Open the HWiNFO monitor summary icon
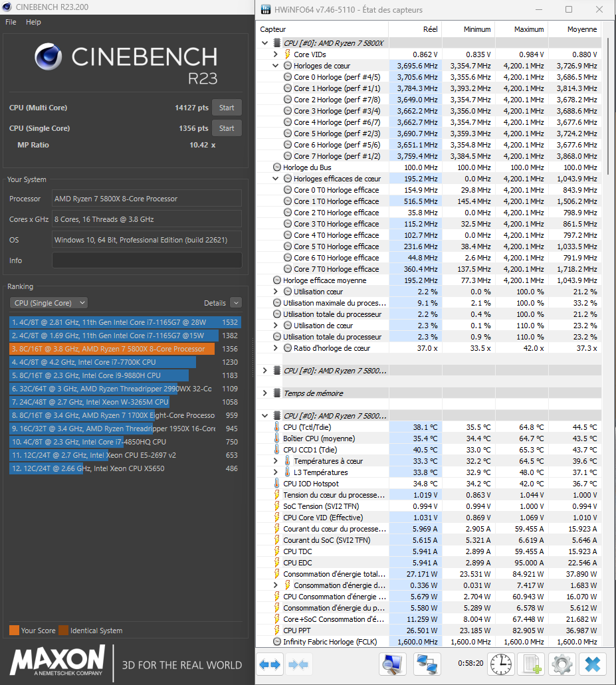The image size is (616, 685). tap(392, 664)
